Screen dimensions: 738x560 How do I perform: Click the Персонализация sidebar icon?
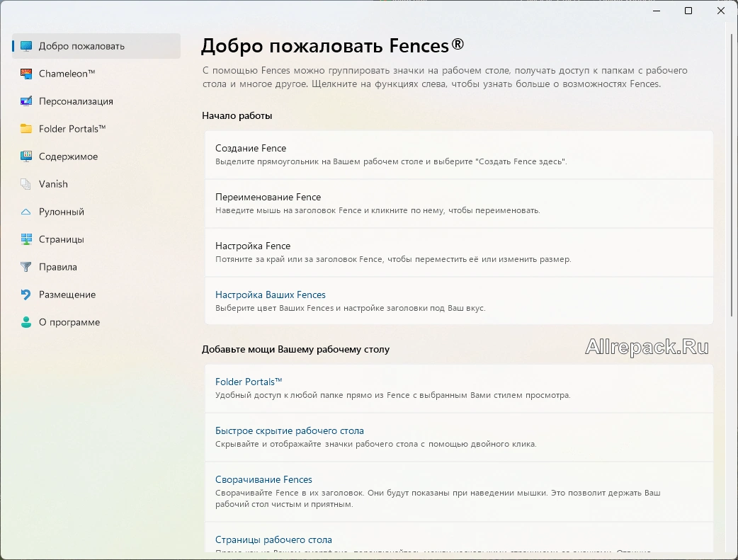(26, 101)
